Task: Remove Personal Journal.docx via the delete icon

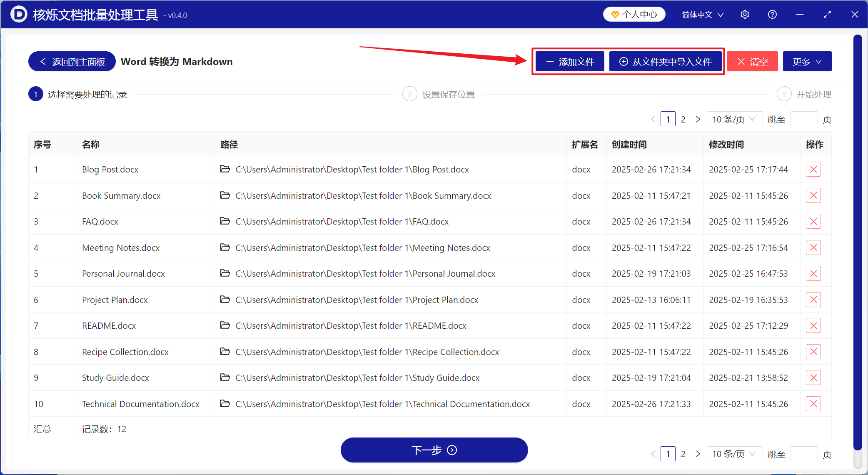Action: pos(813,273)
